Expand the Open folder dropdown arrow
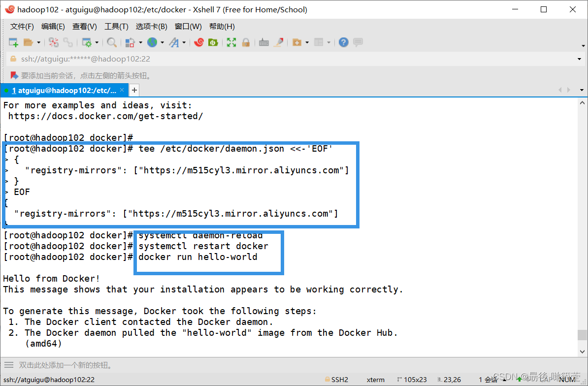 pyautogui.click(x=38, y=43)
